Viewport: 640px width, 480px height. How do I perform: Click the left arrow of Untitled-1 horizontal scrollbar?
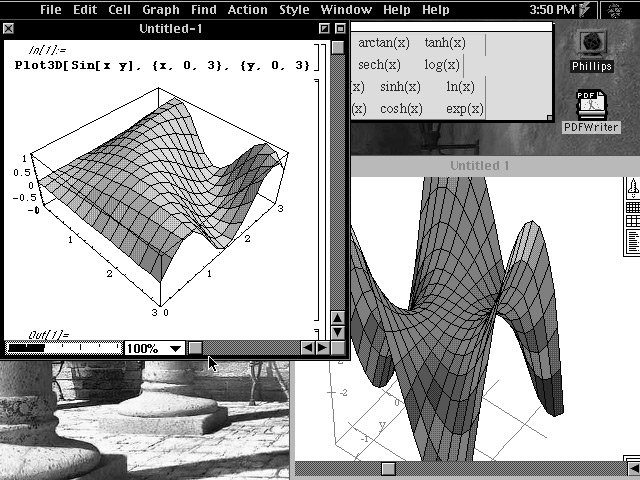pos(307,348)
